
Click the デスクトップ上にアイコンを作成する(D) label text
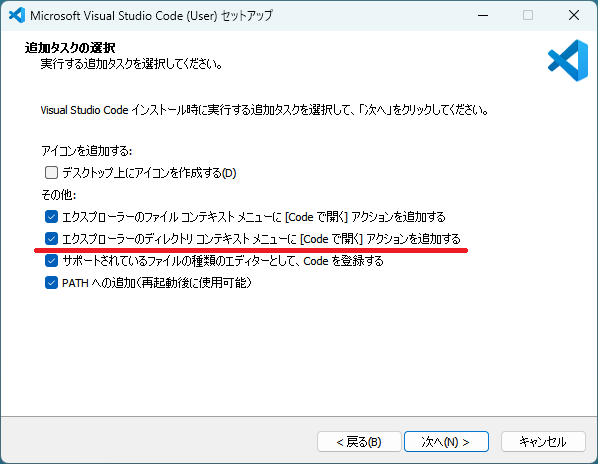[149, 173]
